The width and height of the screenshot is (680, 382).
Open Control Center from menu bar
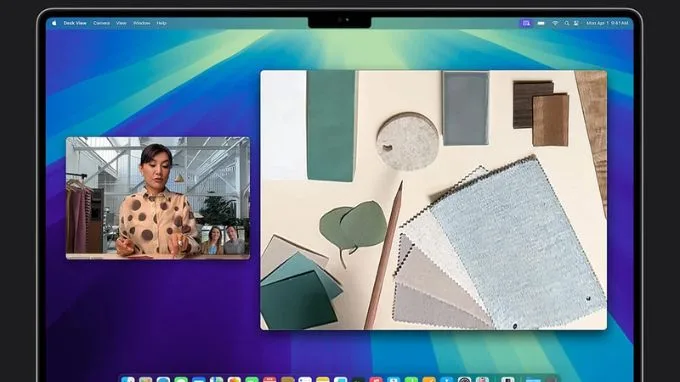pos(576,23)
